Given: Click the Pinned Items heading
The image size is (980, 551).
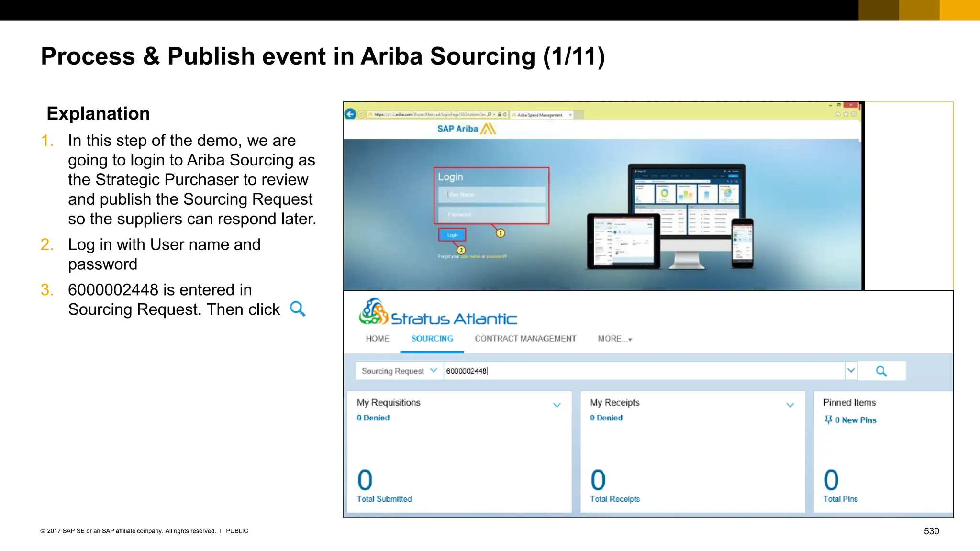Looking at the screenshot, I should pos(849,403).
